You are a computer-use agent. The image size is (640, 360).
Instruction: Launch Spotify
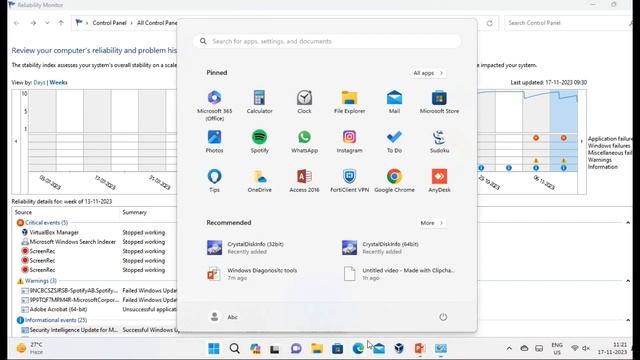click(259, 142)
